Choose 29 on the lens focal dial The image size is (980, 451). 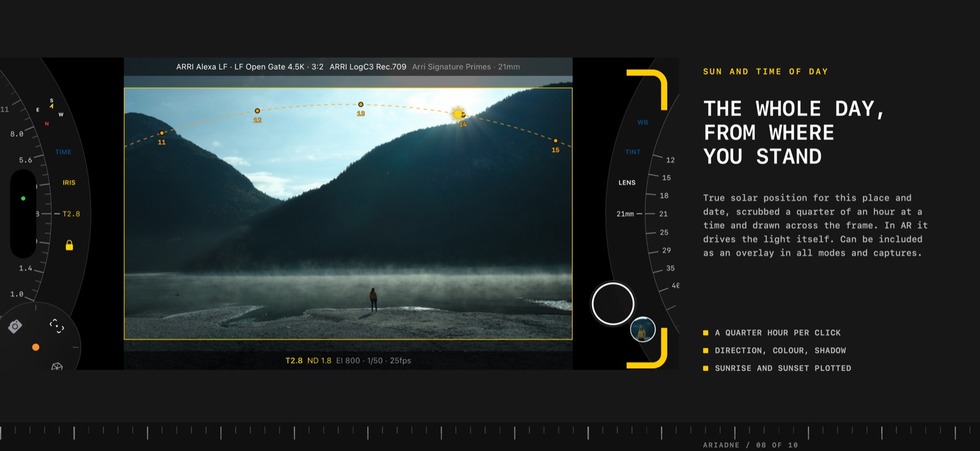point(666,251)
